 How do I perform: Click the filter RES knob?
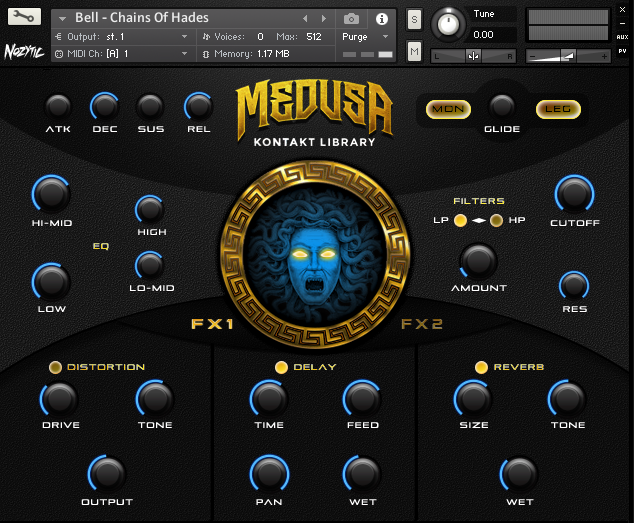(574, 286)
